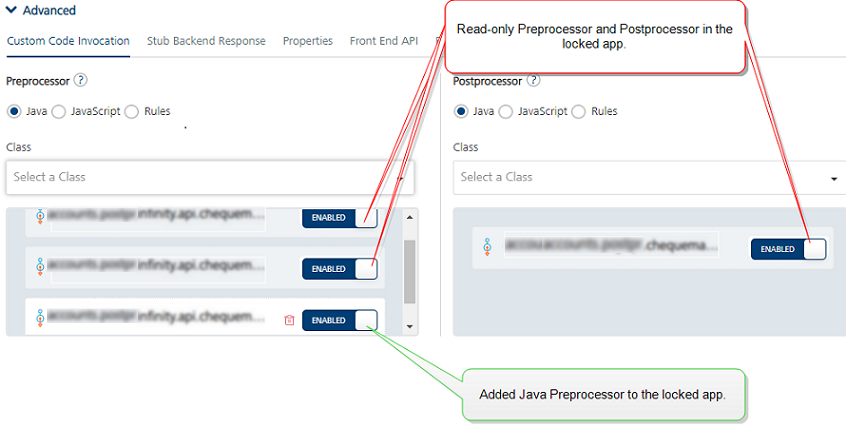Open the Front End API tab
The width and height of the screenshot is (846, 428).
[x=384, y=41]
